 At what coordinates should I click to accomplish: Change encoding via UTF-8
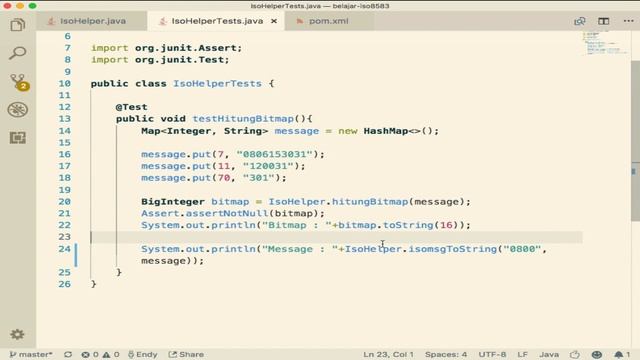(492, 354)
